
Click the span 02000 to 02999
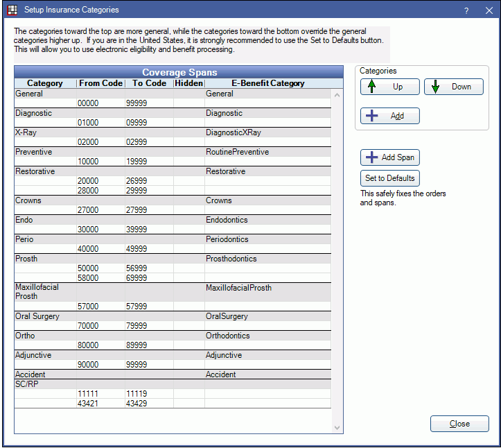(x=173, y=142)
